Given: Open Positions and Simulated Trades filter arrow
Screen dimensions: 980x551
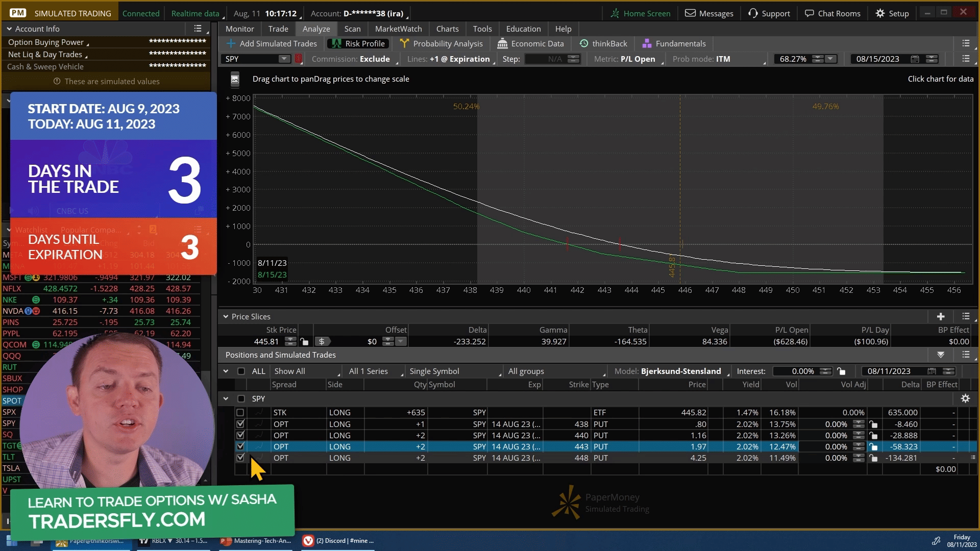Looking at the screenshot, I should click(x=941, y=355).
